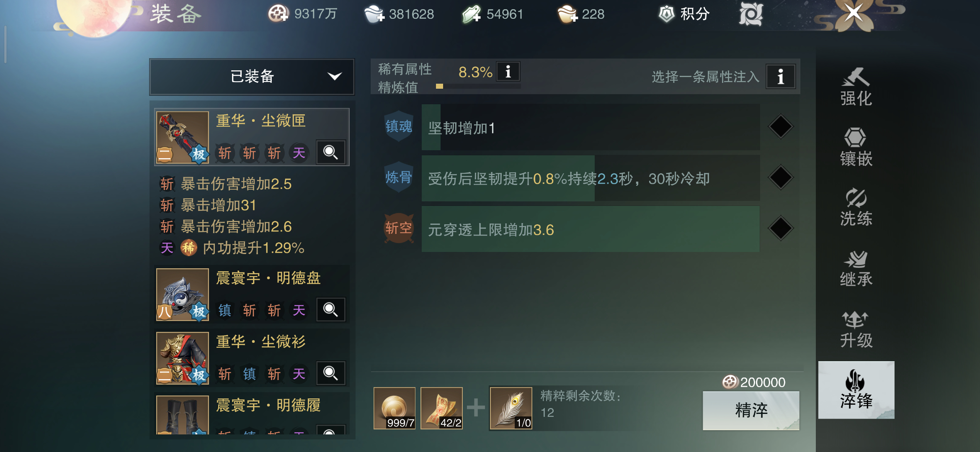This screenshot has height=452, width=980.
Task: Expand the 已装备 dropdown list
Action: point(252,77)
